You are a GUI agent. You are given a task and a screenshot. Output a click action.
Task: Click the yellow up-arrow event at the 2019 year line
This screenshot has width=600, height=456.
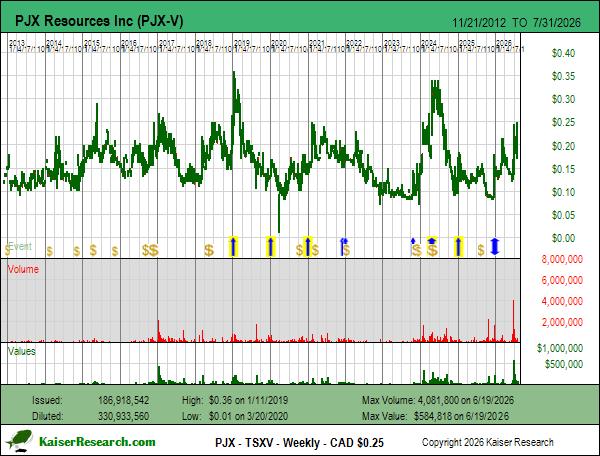pyautogui.click(x=233, y=246)
